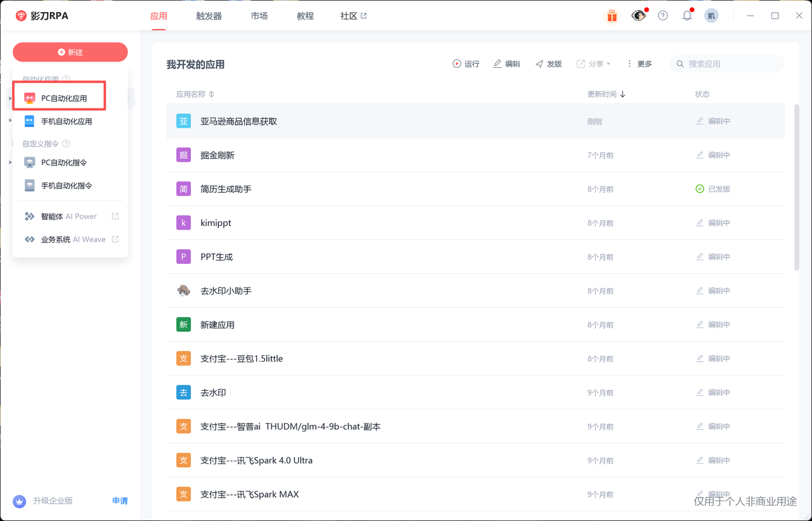Screen dimensions: 812x521
Task: Click 编辑中 status of kimippt
Action: 713,223
